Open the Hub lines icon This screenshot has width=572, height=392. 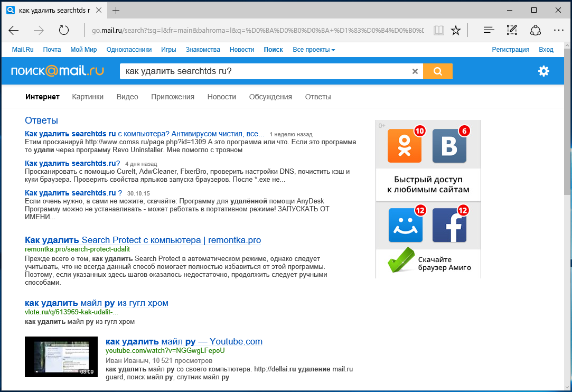coord(489,30)
